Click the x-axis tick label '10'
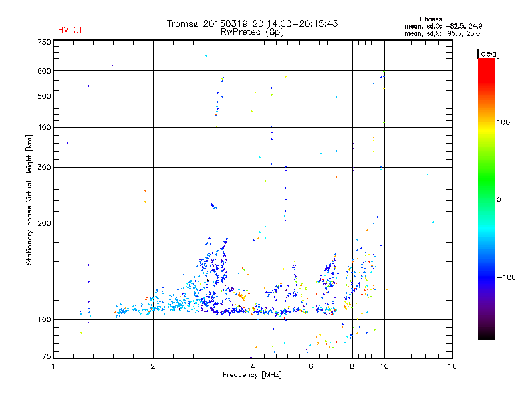The width and height of the screenshot is (532, 399). point(384,366)
